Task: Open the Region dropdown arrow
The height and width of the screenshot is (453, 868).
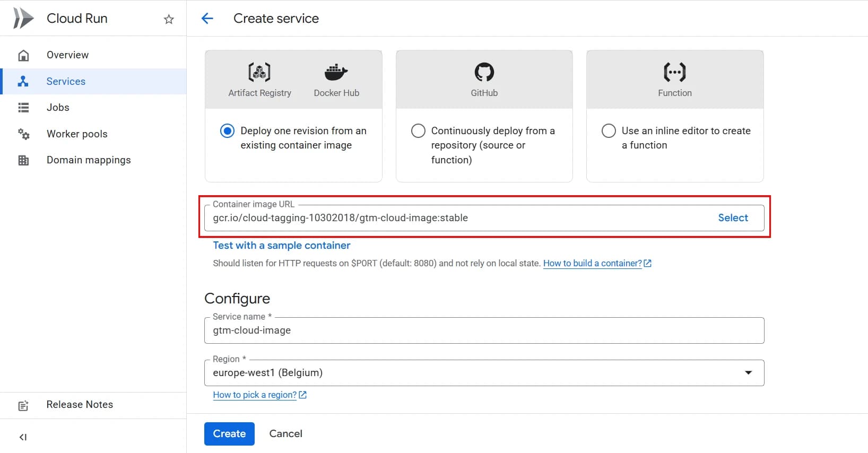Action: click(x=748, y=373)
